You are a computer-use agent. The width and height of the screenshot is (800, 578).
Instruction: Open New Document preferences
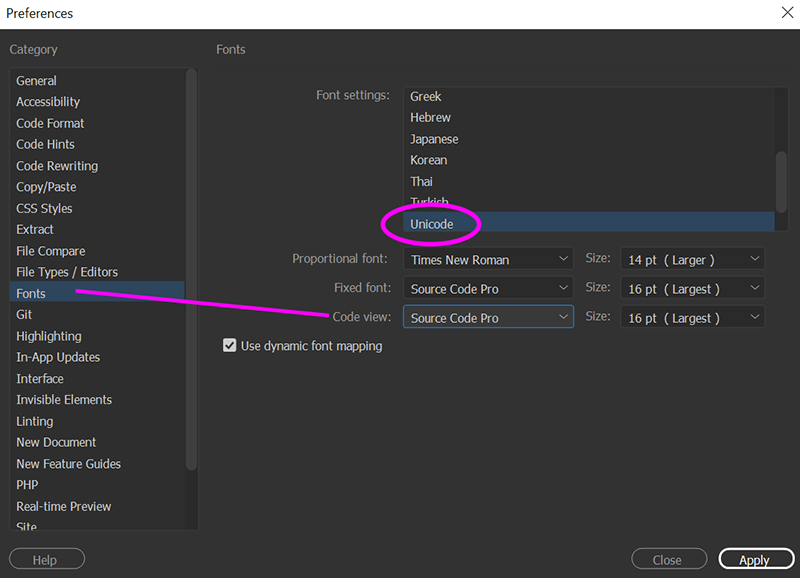(97, 442)
